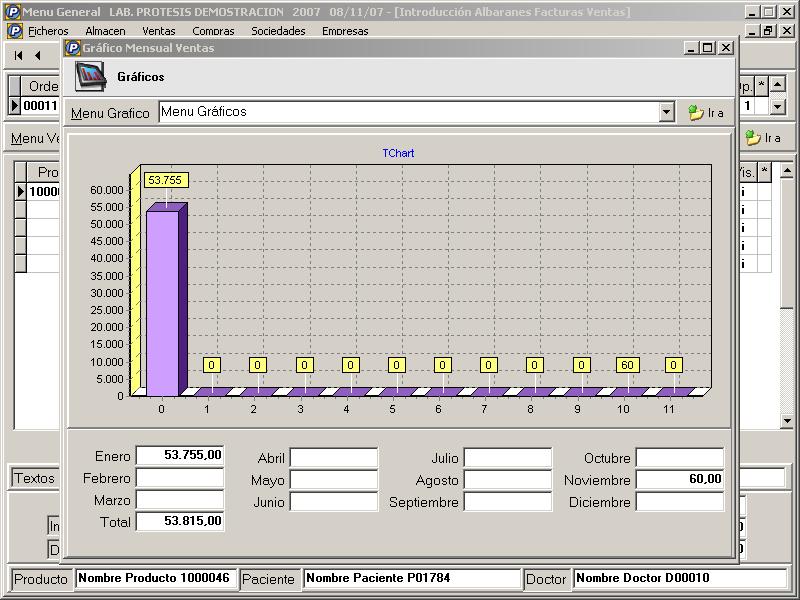Click the Nombre Doctor D00010 field

coord(680,578)
